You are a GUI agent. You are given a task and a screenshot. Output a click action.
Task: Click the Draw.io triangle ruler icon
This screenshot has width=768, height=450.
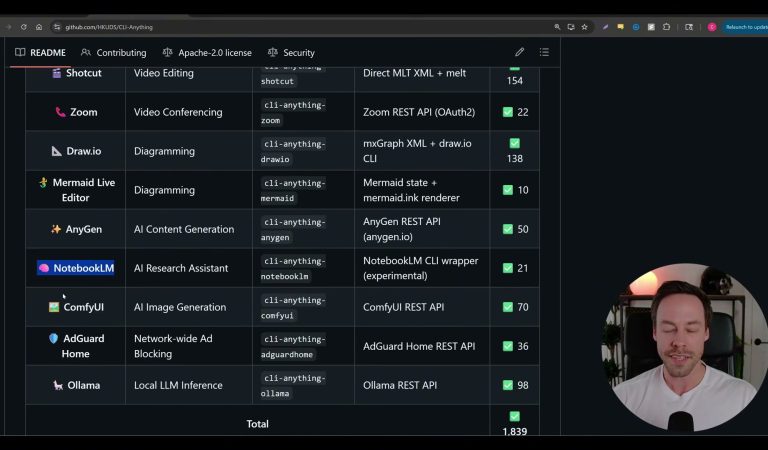tap(57, 151)
